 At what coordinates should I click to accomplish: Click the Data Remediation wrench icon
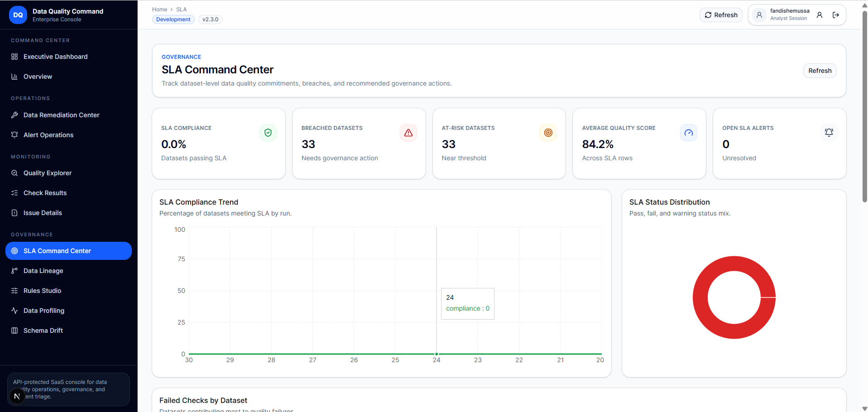14,115
